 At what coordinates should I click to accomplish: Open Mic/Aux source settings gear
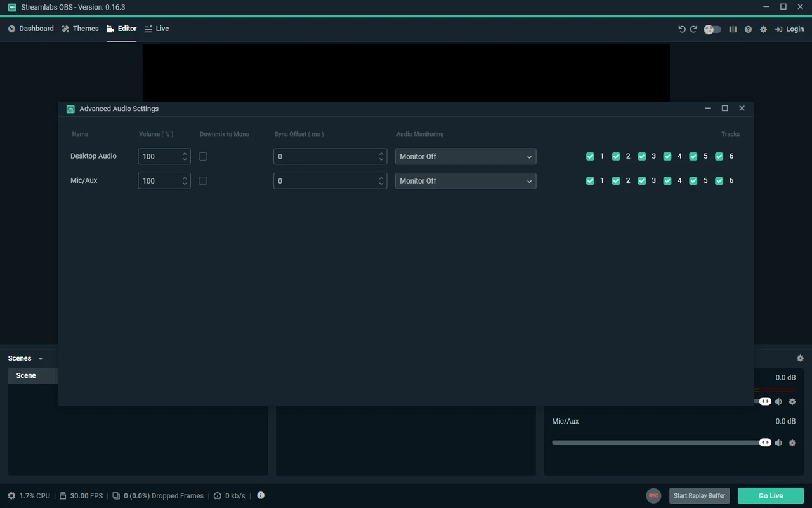(x=792, y=443)
